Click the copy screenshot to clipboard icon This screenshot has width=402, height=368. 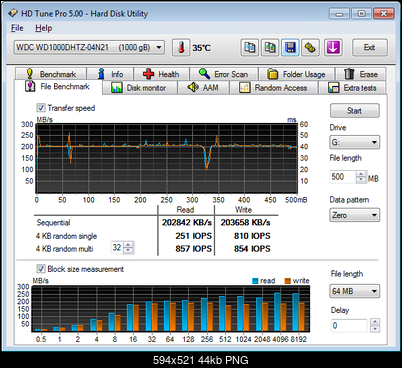(x=270, y=48)
